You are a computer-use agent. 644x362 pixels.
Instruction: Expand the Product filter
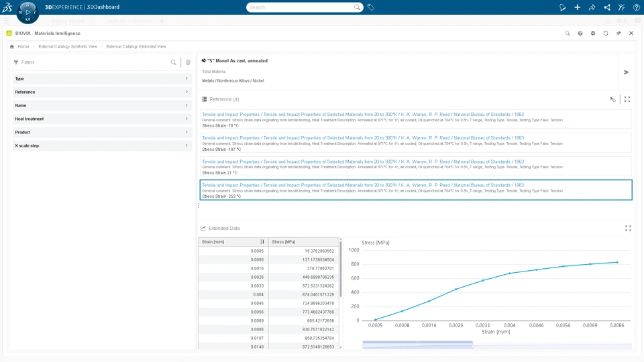[x=102, y=132]
